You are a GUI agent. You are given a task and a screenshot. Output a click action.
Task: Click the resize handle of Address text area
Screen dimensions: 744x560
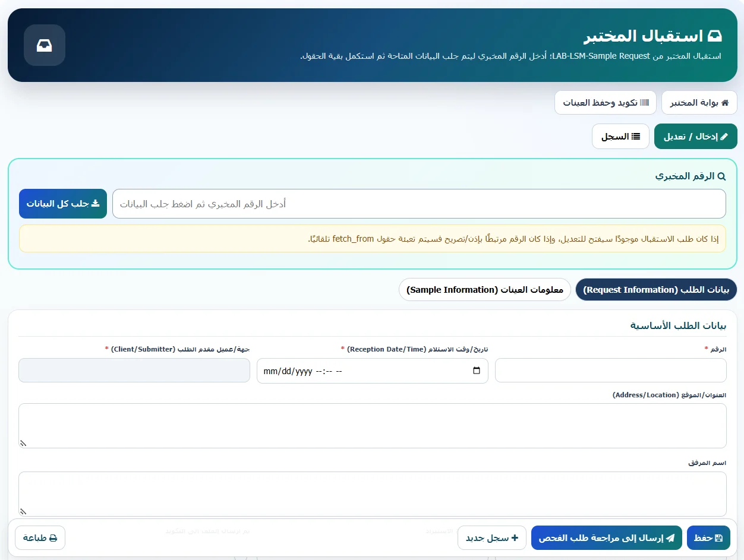23,443
